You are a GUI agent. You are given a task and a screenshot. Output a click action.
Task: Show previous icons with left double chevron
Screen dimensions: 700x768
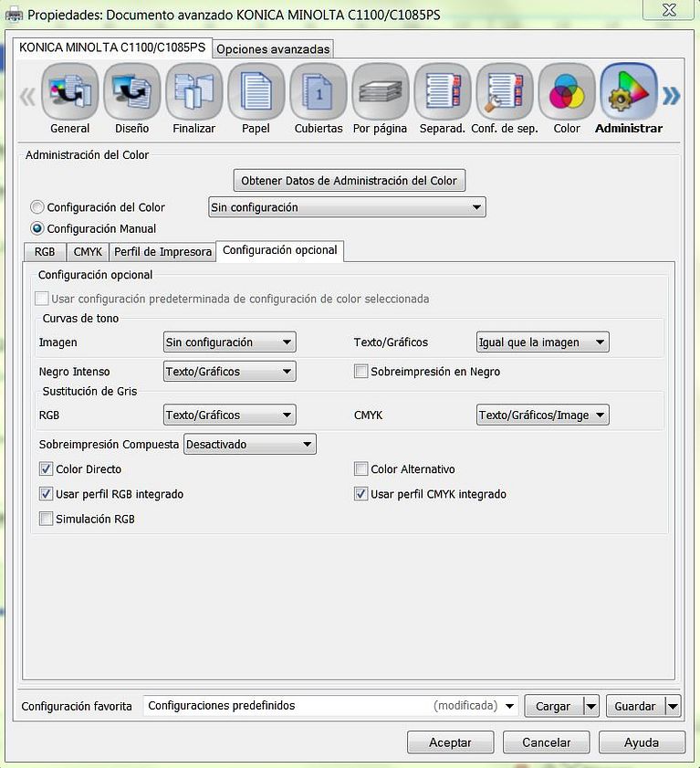pyautogui.click(x=27, y=97)
